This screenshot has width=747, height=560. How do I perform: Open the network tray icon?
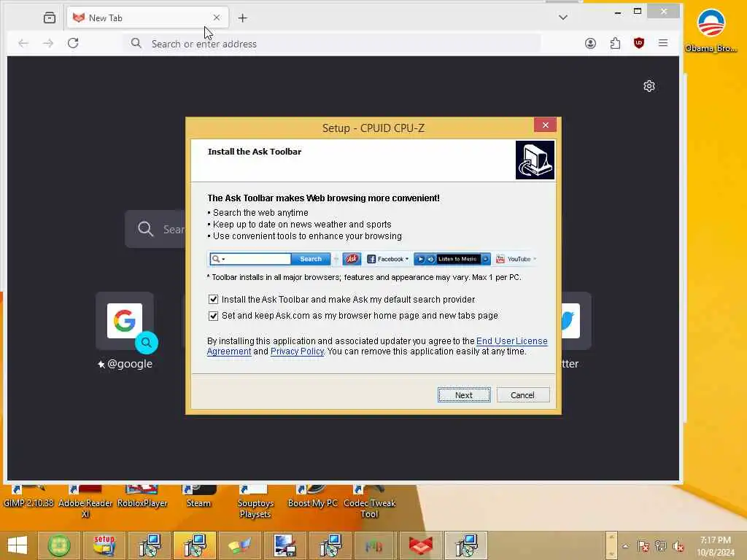pos(661,546)
